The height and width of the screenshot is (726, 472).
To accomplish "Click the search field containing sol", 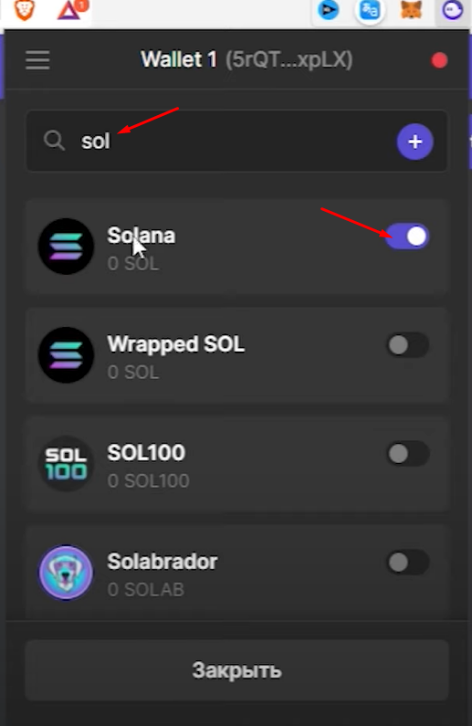I will point(237,141).
